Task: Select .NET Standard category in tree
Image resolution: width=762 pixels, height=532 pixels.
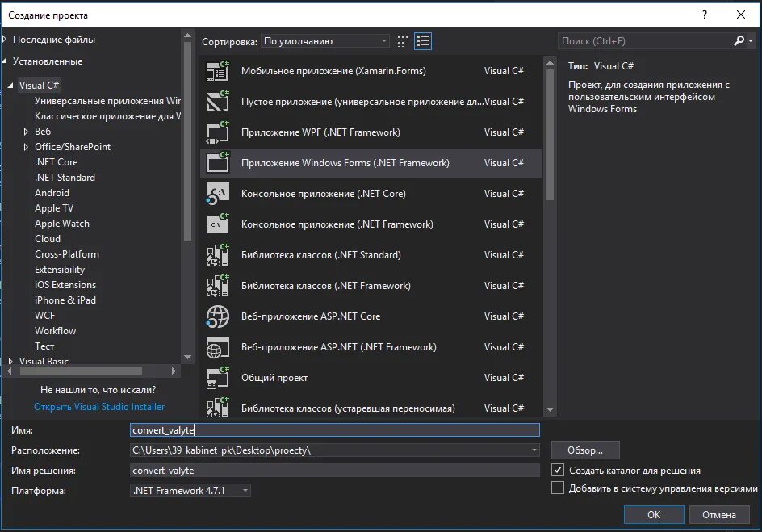Action: pos(65,178)
